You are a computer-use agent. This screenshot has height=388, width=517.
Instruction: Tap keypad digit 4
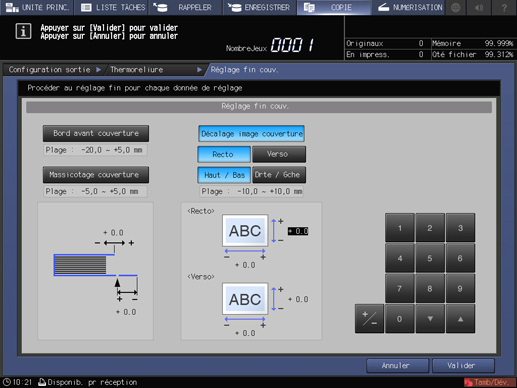tap(400, 258)
